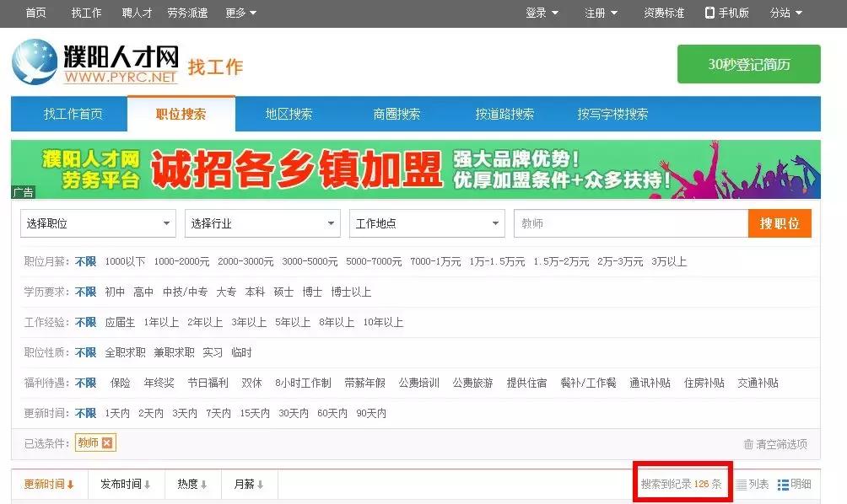847x504 pixels.
Task: Open the 工作地点 location dropdown
Action: tap(426, 223)
